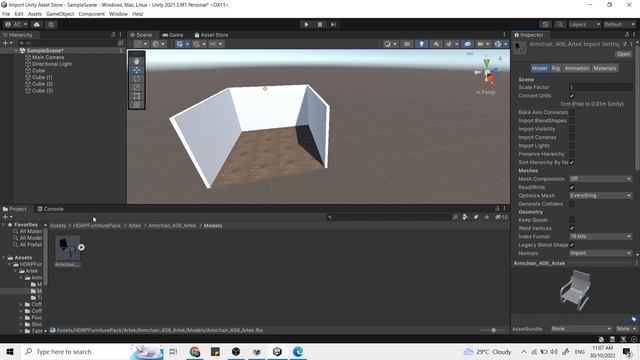
Task: Select the Materials import tab
Action: coord(604,68)
